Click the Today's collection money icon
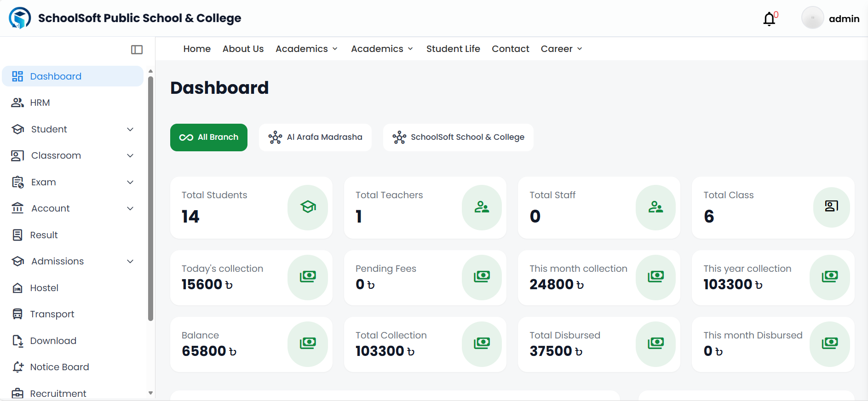 coord(308,277)
